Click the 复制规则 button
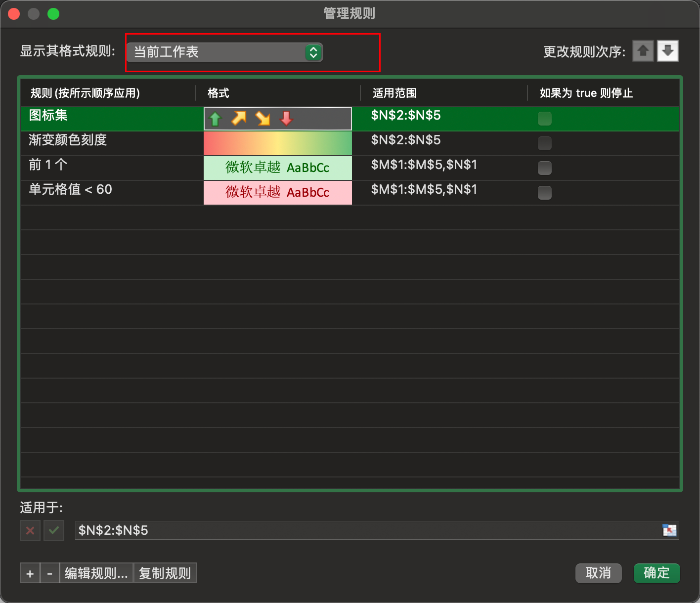The height and width of the screenshot is (603, 700). pyautogui.click(x=165, y=573)
